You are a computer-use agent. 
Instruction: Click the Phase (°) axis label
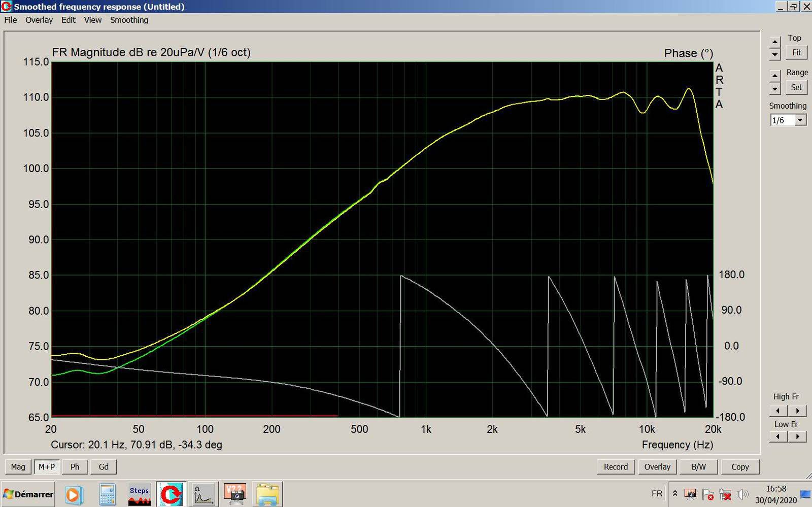[689, 53]
